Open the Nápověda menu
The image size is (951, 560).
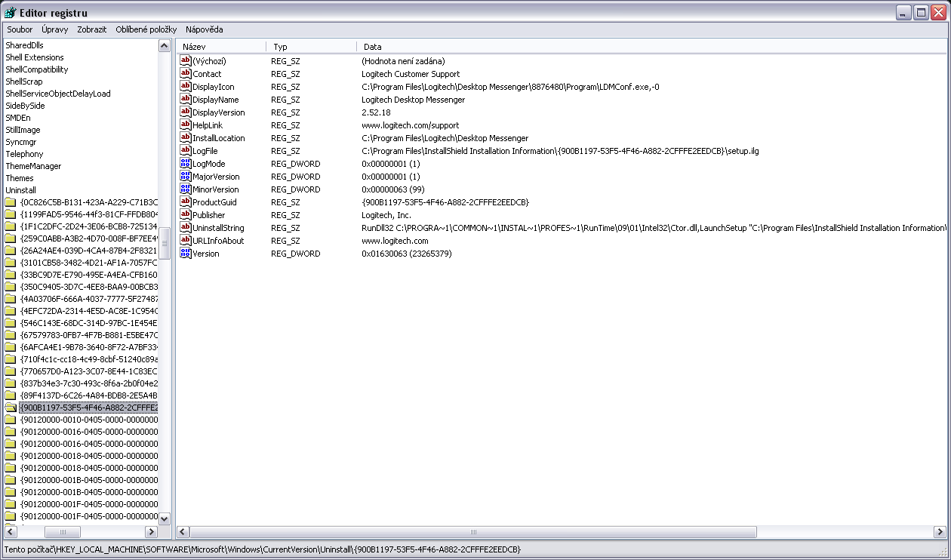pyautogui.click(x=205, y=29)
